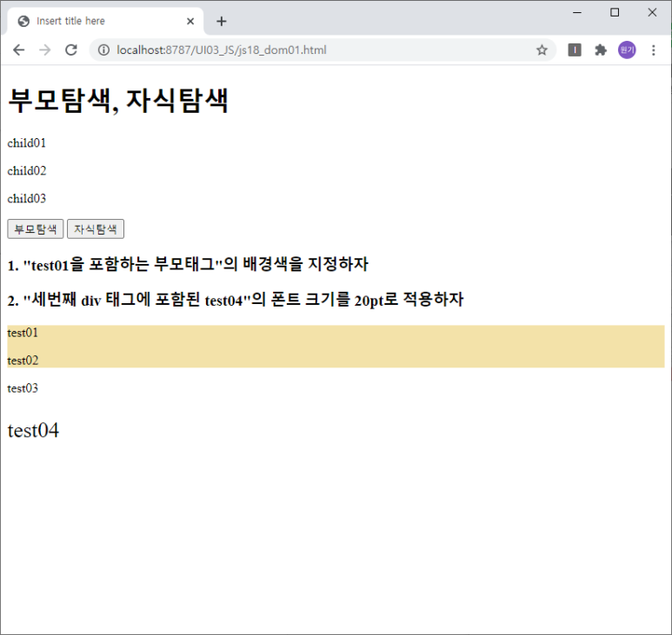This screenshot has height=635, width=672.
Task: Click the enlarged test04 text
Action: click(x=33, y=430)
